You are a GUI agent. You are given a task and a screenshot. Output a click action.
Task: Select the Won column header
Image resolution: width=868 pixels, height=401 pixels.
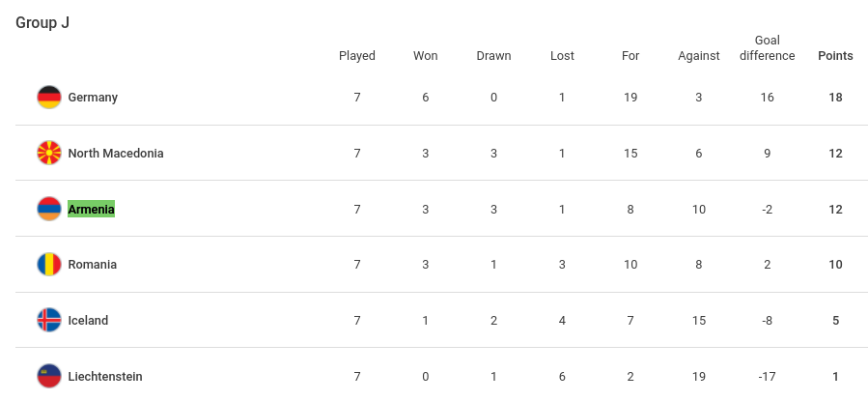[x=425, y=55]
